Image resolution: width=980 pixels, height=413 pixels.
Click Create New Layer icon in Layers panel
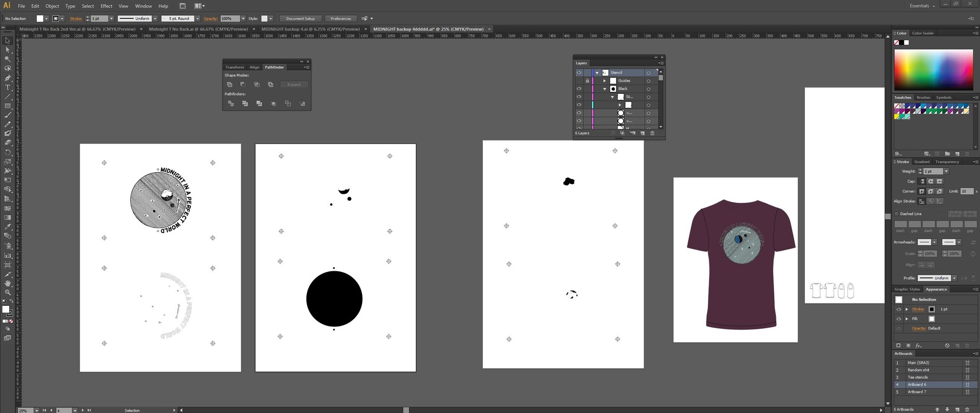click(x=642, y=133)
